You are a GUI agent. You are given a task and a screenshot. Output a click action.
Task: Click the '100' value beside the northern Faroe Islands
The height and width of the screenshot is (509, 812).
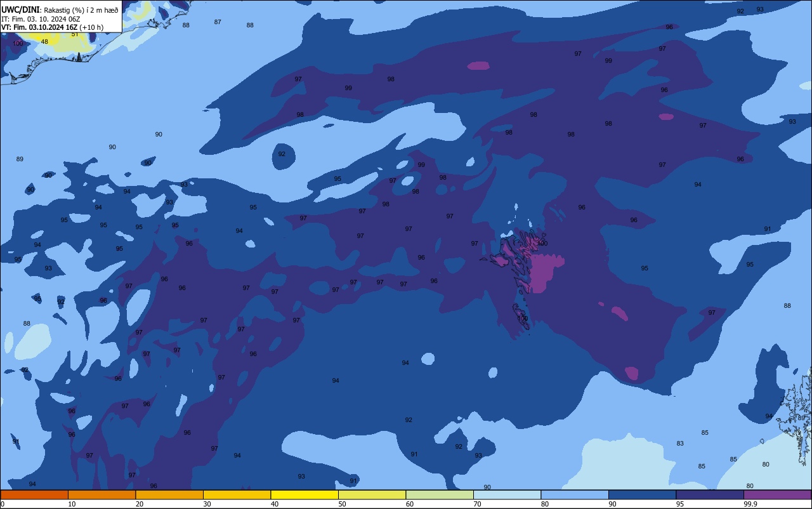pos(542,244)
